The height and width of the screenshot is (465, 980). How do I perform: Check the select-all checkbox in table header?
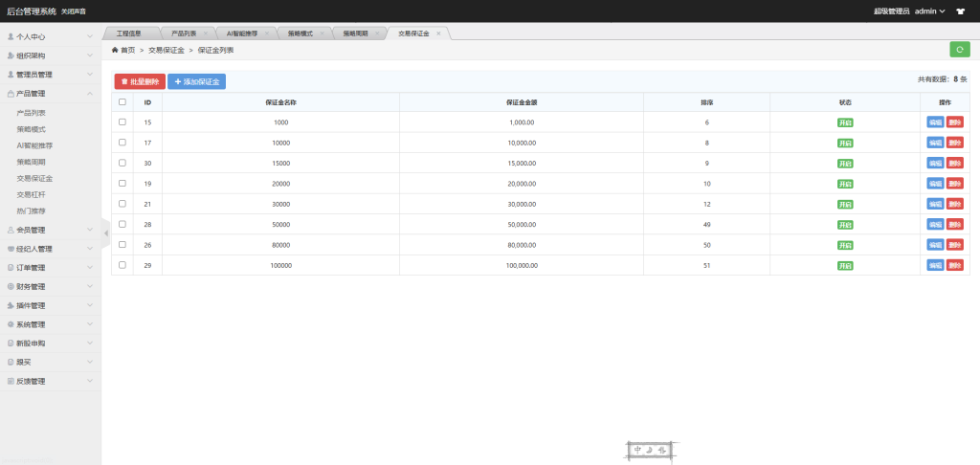pos(122,101)
